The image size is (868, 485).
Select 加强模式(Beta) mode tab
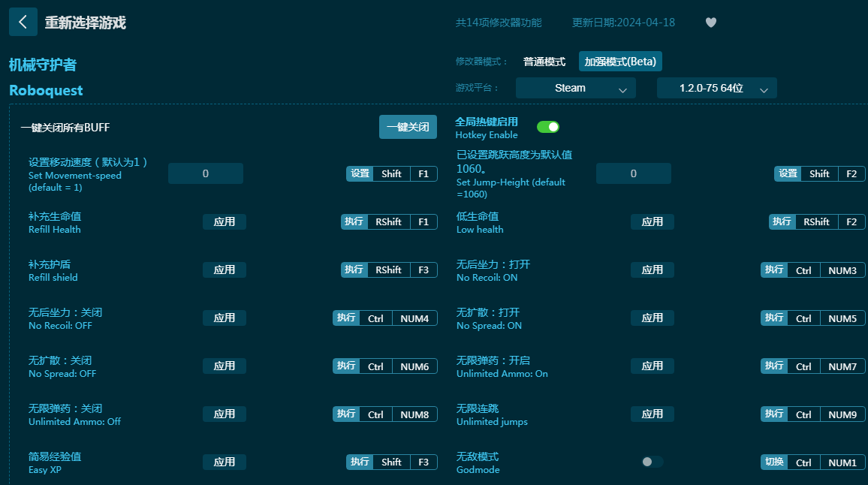click(x=620, y=62)
